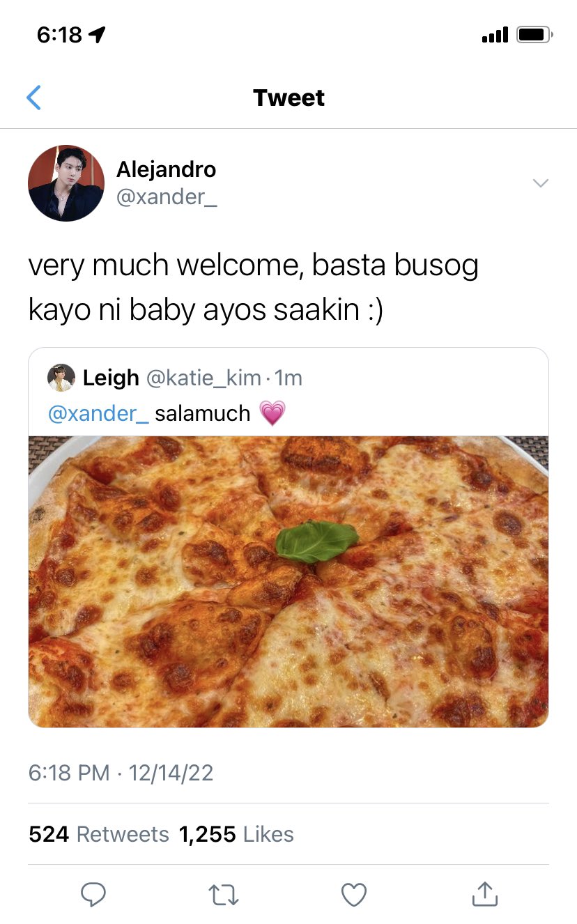Screen dimensions: 577x924
Task: View the 1,255 Likes list
Action: [236, 834]
